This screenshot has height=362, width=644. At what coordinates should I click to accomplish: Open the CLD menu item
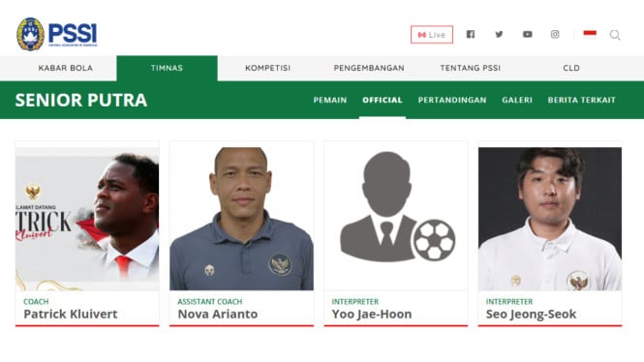571,68
